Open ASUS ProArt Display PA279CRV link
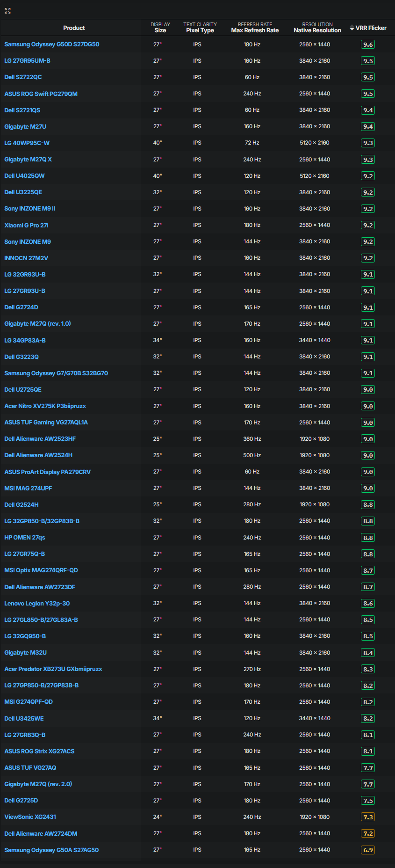The image size is (395, 868). (47, 472)
